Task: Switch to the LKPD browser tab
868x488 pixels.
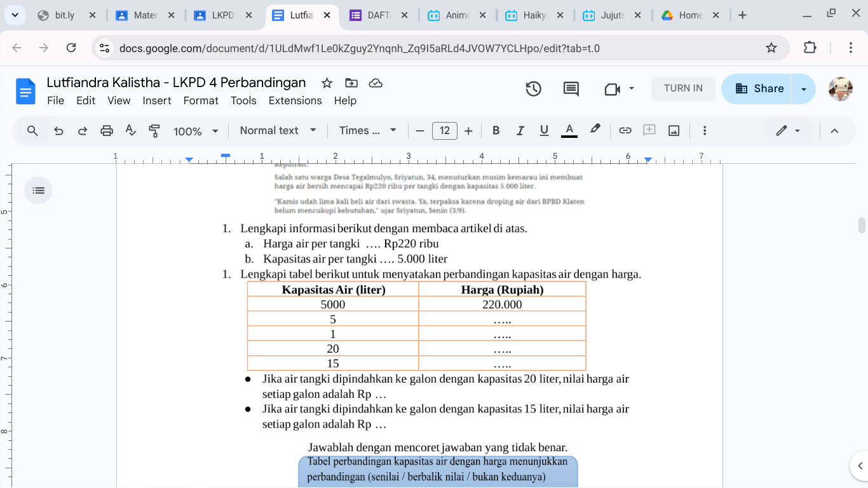Action: click(222, 15)
